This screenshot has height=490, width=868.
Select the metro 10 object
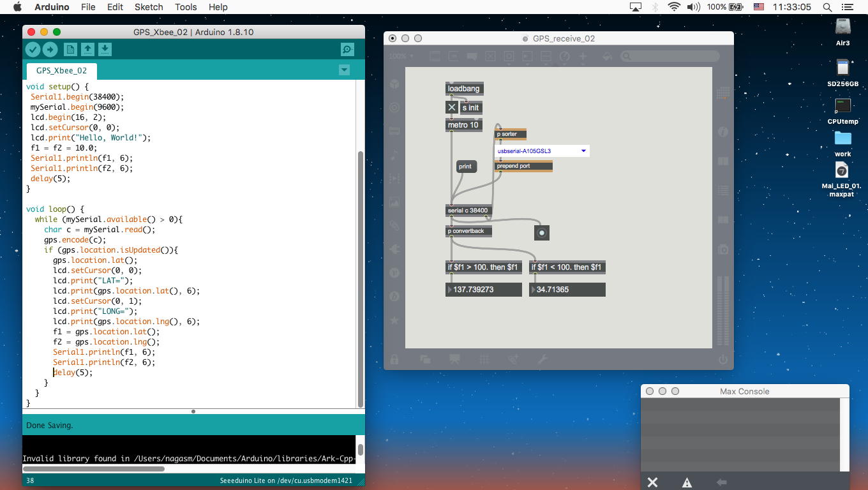tap(464, 125)
